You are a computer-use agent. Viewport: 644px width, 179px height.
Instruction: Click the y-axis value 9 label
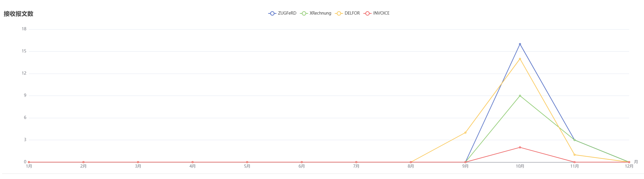(x=25, y=96)
